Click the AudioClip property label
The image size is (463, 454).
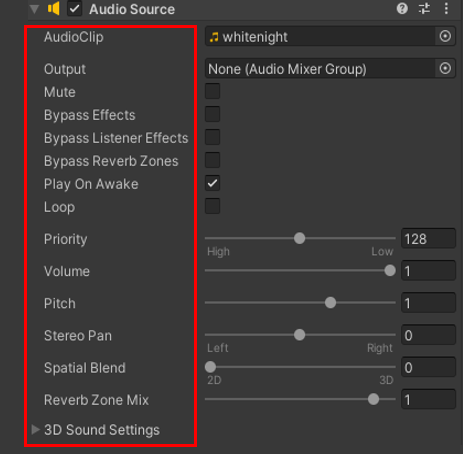74,37
